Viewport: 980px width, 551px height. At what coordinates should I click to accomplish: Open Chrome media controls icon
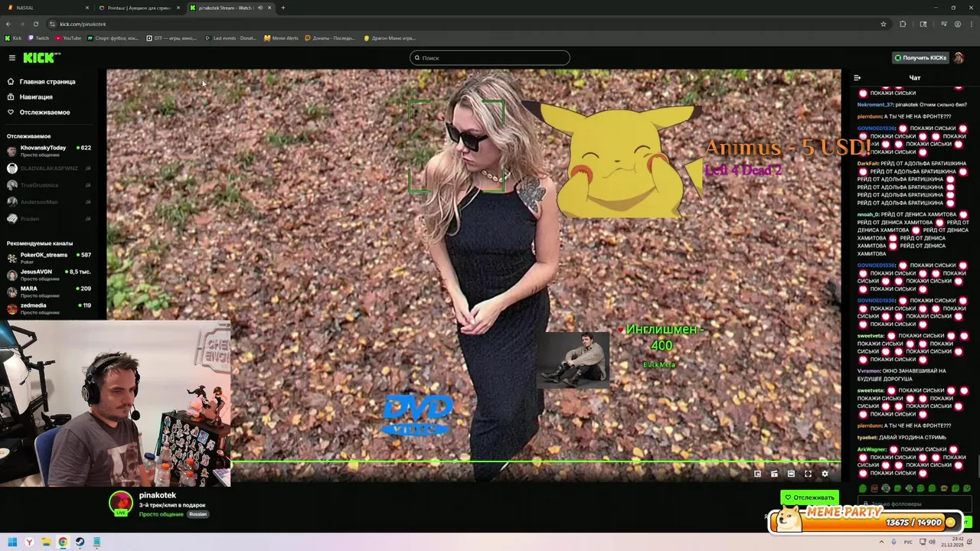pos(944,24)
